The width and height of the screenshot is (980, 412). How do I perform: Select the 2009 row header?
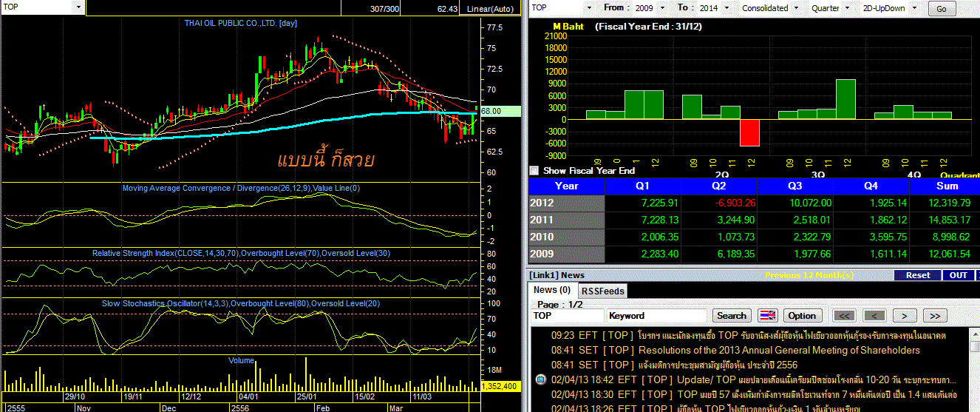567,254
